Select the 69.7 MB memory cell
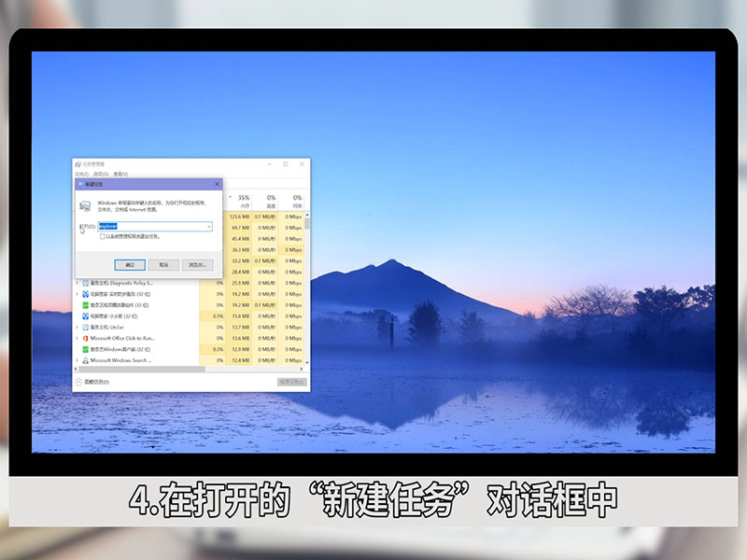The width and height of the screenshot is (747, 560). pyautogui.click(x=241, y=228)
